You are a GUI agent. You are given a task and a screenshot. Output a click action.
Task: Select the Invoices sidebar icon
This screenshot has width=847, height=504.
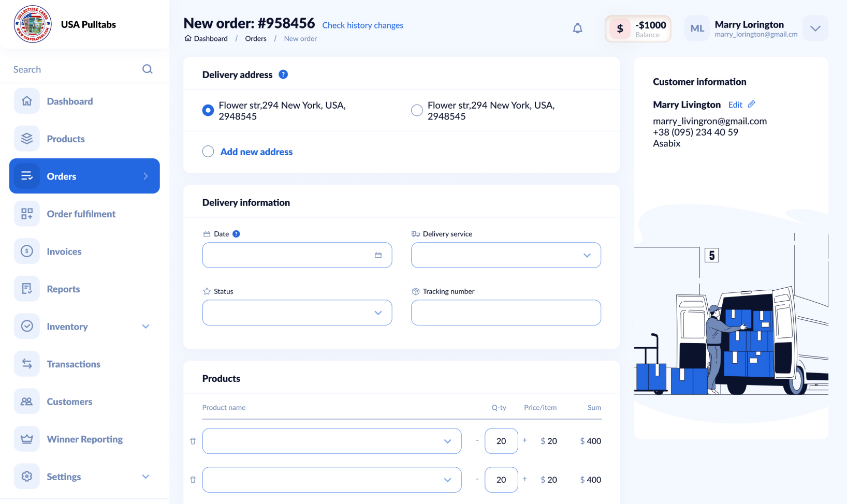click(x=26, y=251)
